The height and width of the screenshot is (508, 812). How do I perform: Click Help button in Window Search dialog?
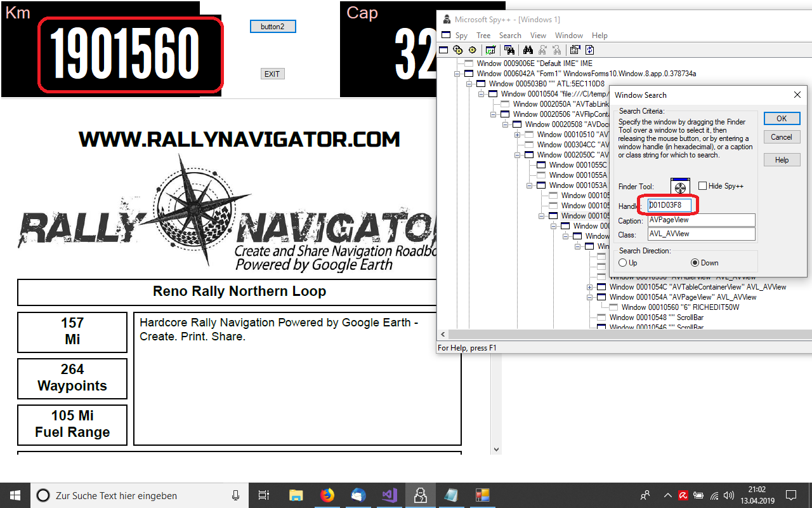coord(782,160)
